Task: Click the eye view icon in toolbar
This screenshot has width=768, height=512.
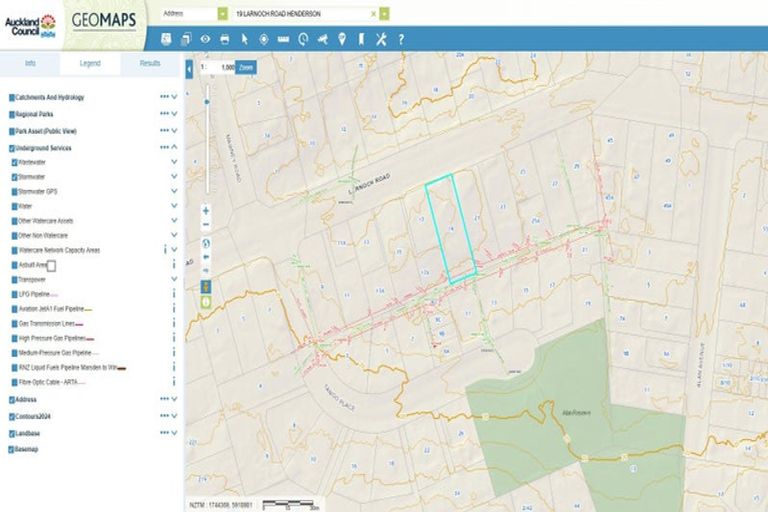Action: coord(205,39)
